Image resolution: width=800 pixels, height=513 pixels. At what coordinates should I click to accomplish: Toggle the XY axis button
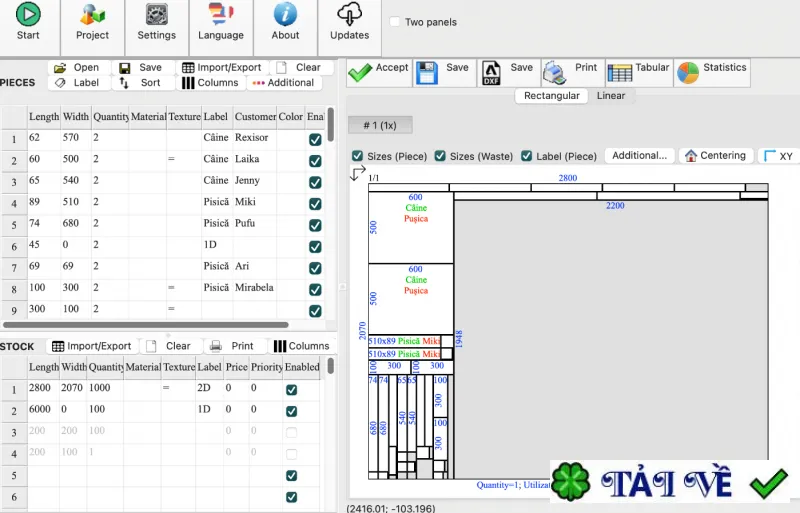[779, 156]
